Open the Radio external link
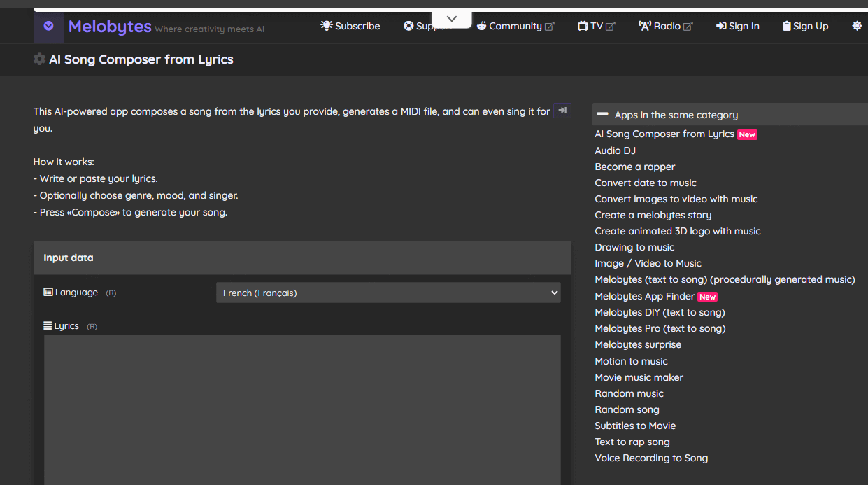 665,26
